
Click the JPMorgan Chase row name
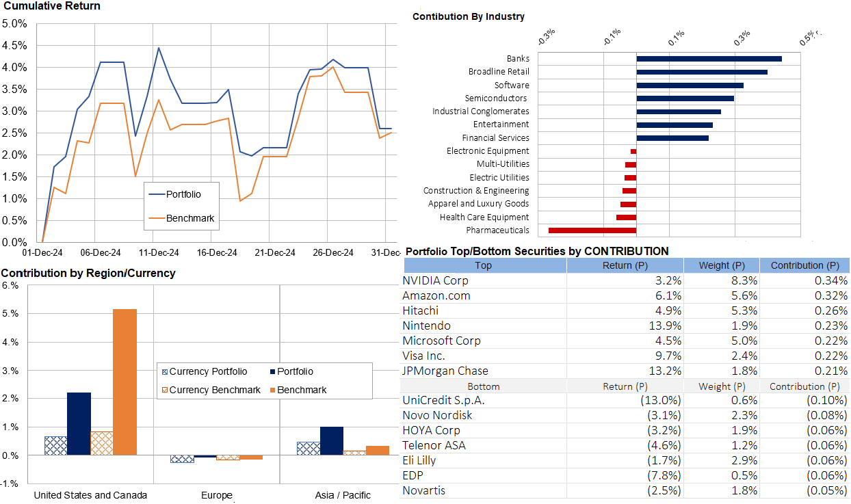445,371
